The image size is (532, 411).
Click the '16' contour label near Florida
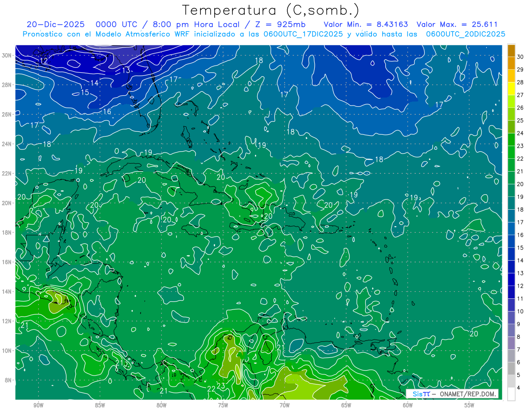point(107,112)
